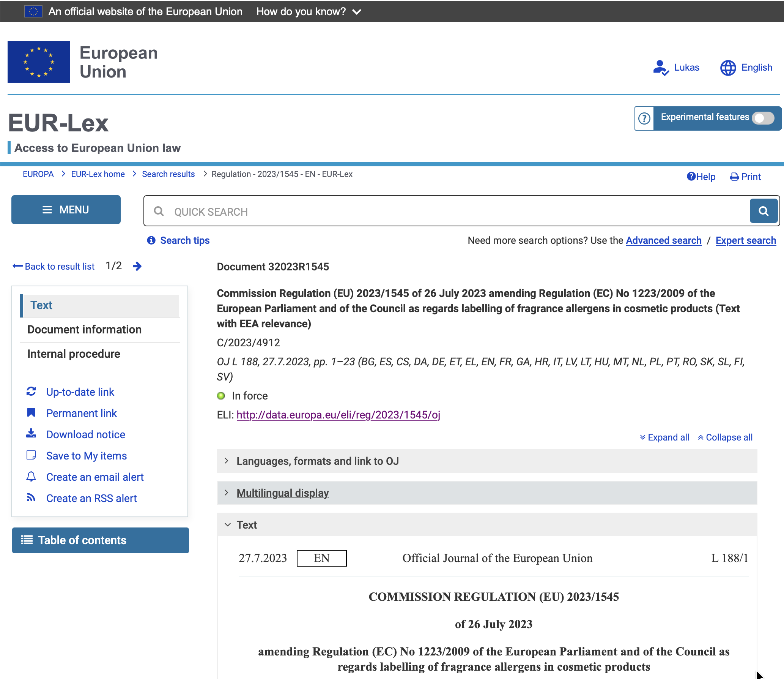Toggle Experimental features switch
Screen dimensions: 784x679
click(763, 118)
